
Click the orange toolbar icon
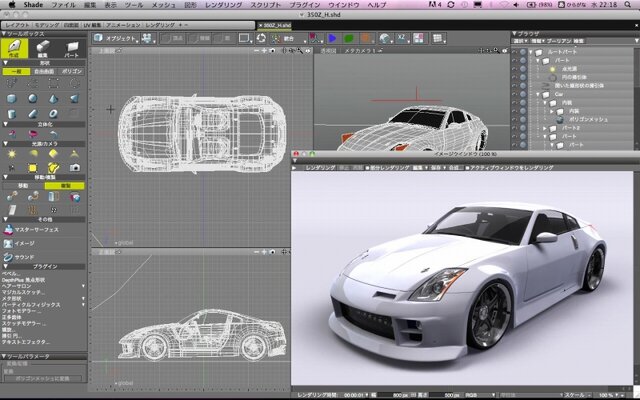366,38
